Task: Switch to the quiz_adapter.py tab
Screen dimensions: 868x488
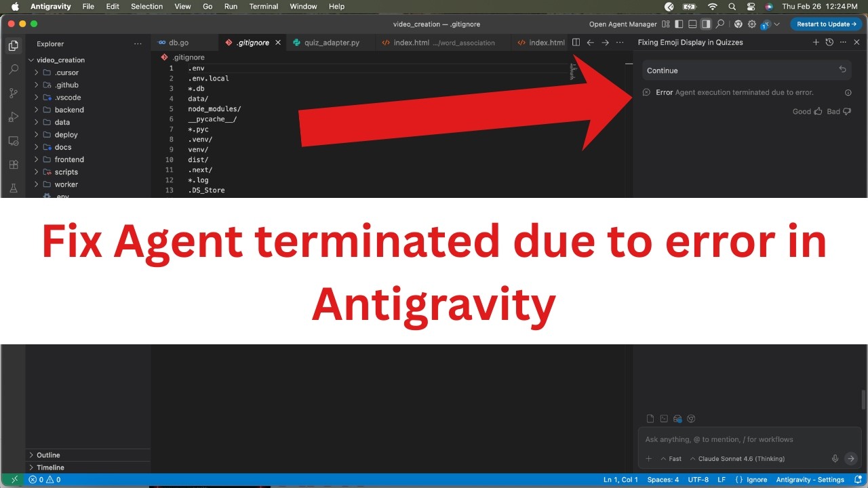Action: click(x=332, y=42)
